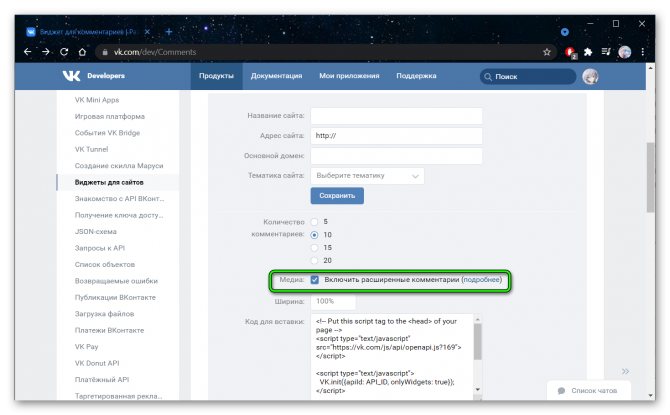Reload the page with refresh icon
Screen dimensions: 670x415
[x=64, y=52]
